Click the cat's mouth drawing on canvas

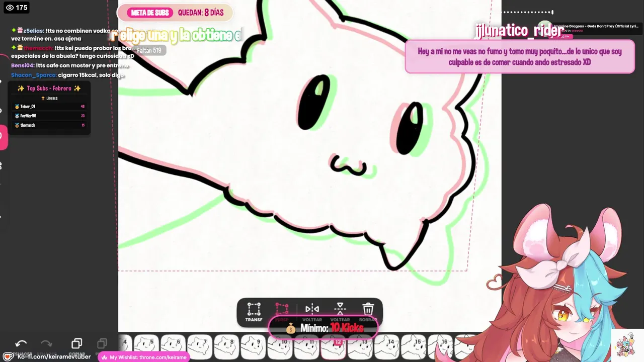(x=348, y=165)
